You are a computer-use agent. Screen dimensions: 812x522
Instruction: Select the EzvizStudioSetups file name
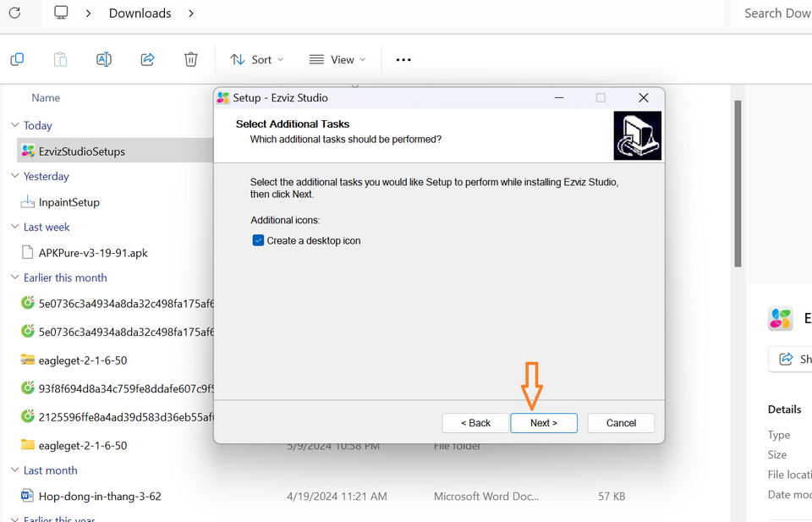click(x=82, y=151)
